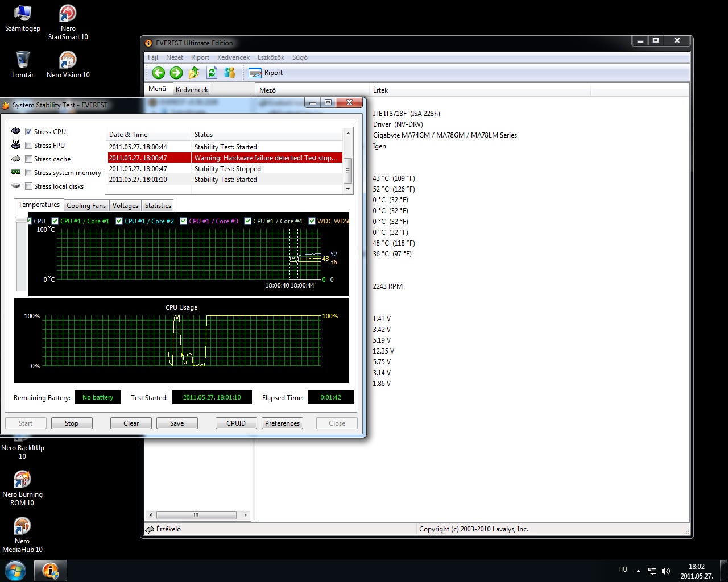Click the Up arrow toolbar icon in EVEREST
The height and width of the screenshot is (582, 728).
(x=194, y=73)
